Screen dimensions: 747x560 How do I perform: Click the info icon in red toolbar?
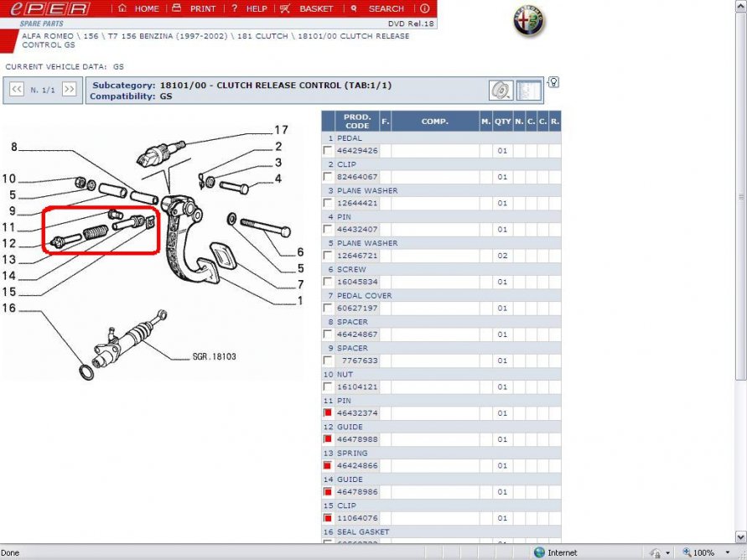point(424,8)
